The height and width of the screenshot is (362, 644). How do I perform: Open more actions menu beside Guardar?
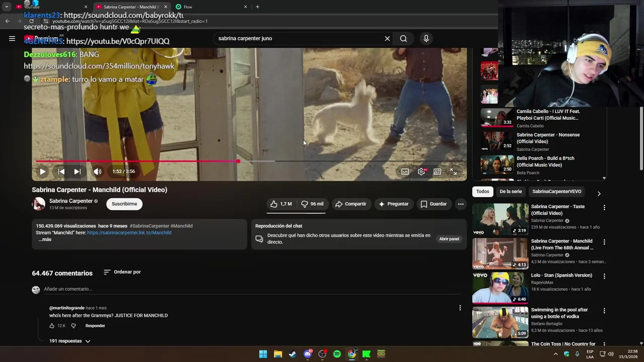click(x=461, y=204)
